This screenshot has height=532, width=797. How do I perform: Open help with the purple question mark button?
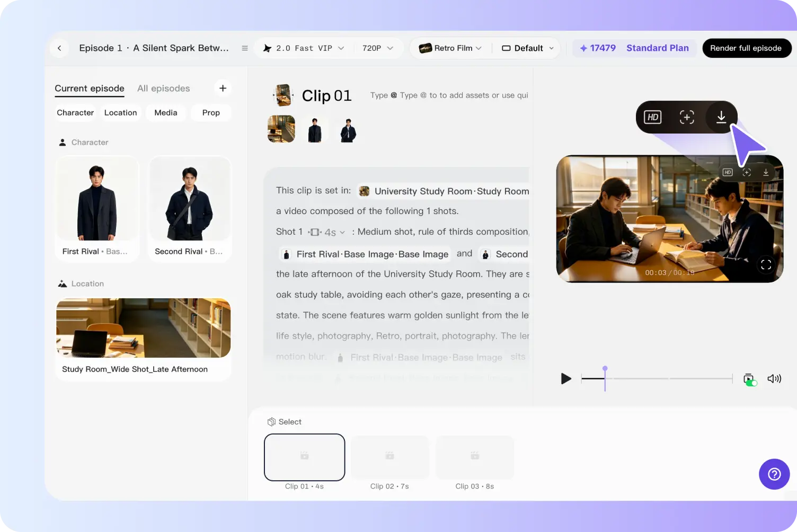click(774, 474)
